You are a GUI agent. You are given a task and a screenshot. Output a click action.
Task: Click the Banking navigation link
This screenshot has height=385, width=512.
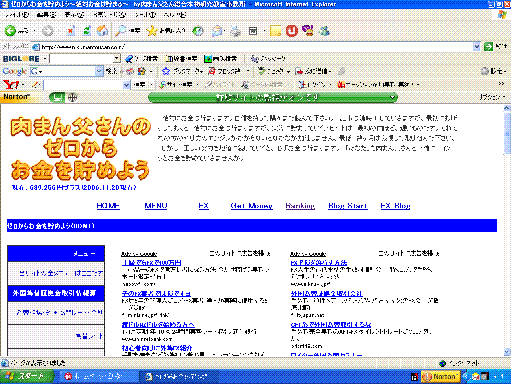(300, 206)
